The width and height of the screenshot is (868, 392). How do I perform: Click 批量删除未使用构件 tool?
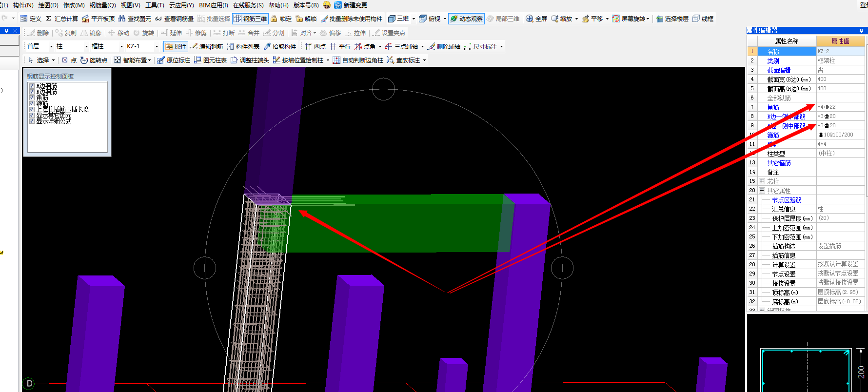[x=352, y=19]
